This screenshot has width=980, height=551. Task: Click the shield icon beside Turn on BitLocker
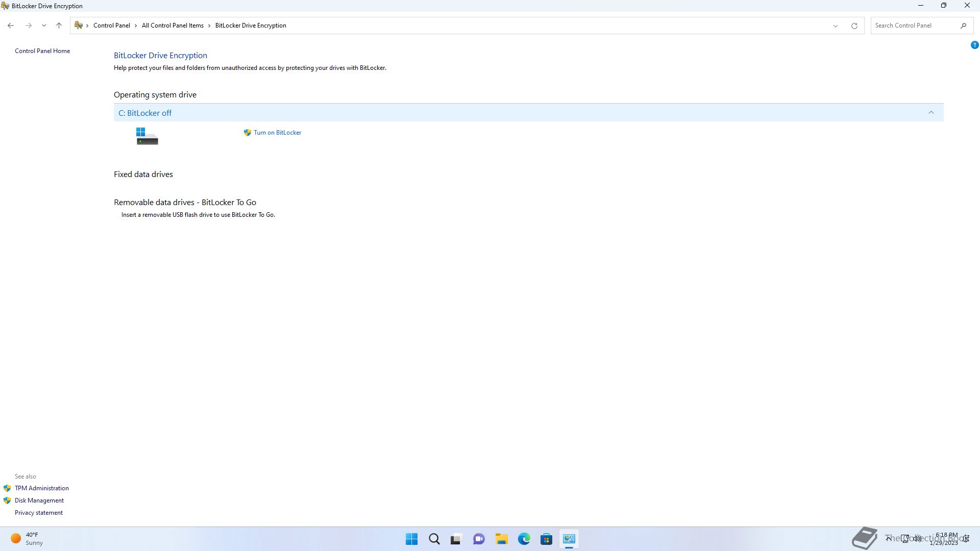[x=248, y=133]
